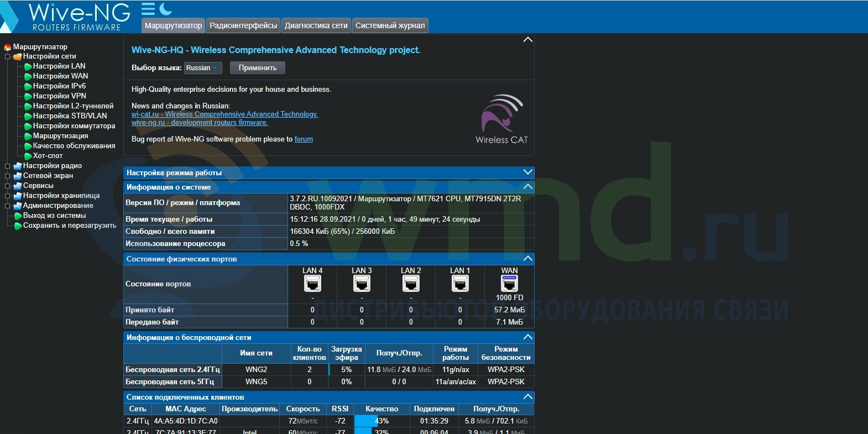The height and width of the screenshot is (434, 868).
Task: Click green icon beside Хот-спот
Action: (x=28, y=156)
